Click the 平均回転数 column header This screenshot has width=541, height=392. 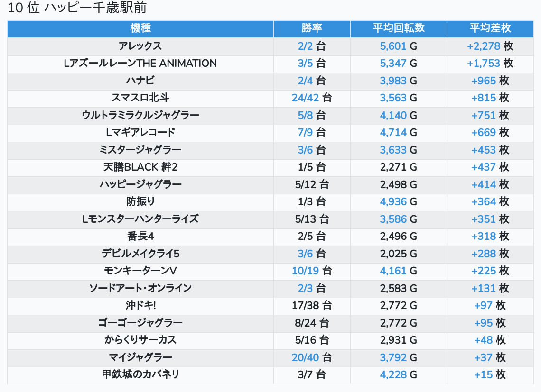pos(399,28)
